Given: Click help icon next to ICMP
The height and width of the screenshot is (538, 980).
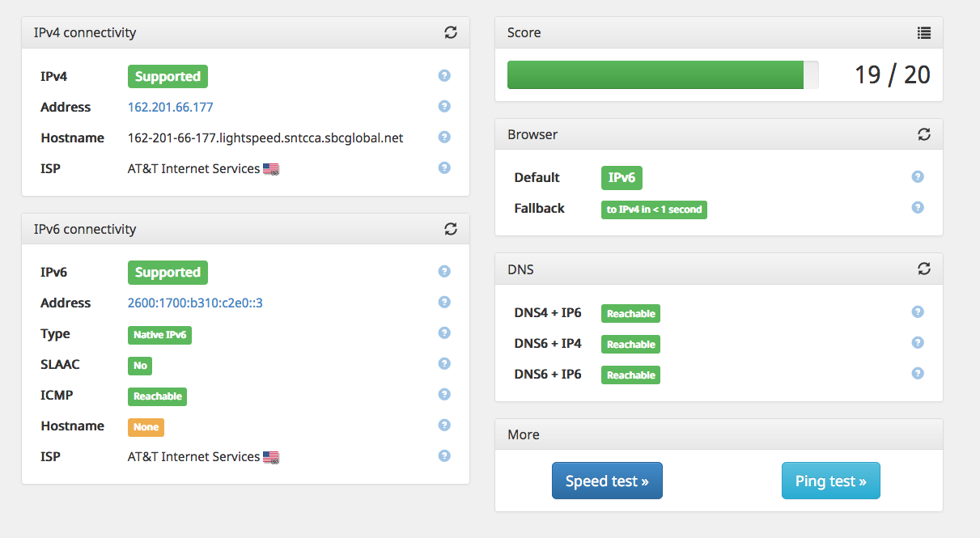Looking at the screenshot, I should click(x=444, y=395).
